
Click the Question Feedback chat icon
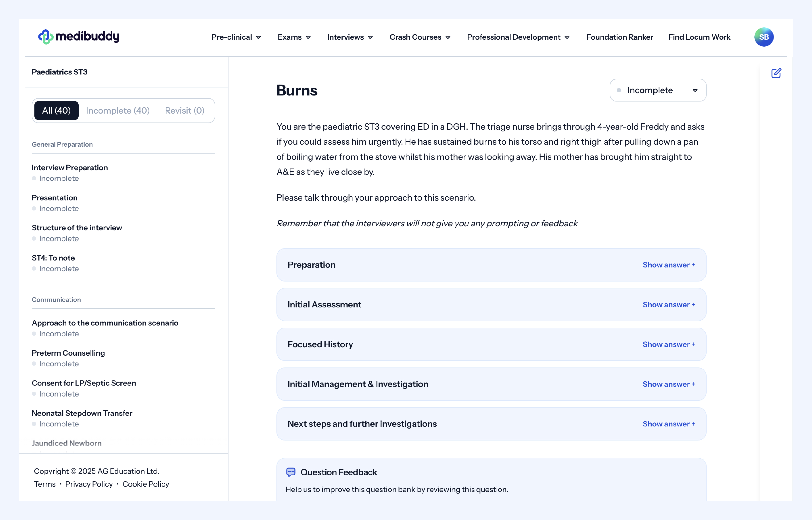click(x=291, y=472)
